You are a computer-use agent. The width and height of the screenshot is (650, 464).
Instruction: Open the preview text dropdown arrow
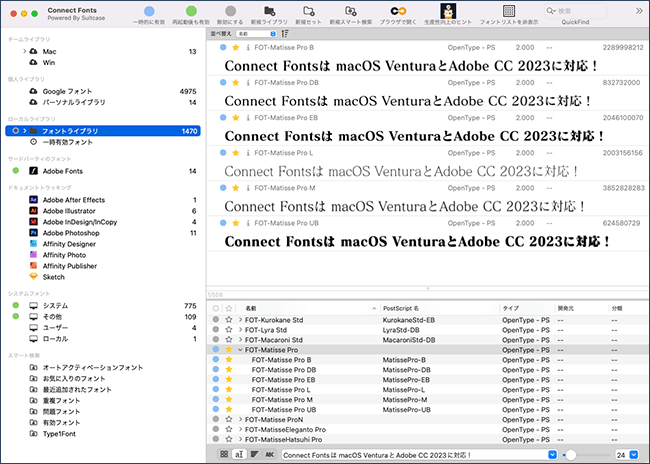click(552, 454)
